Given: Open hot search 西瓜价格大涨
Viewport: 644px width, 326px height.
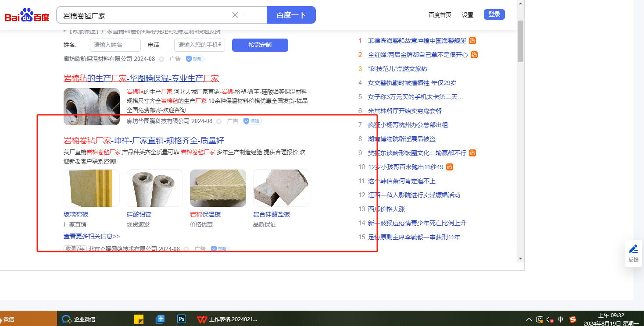Looking at the screenshot, I should click(x=386, y=209).
